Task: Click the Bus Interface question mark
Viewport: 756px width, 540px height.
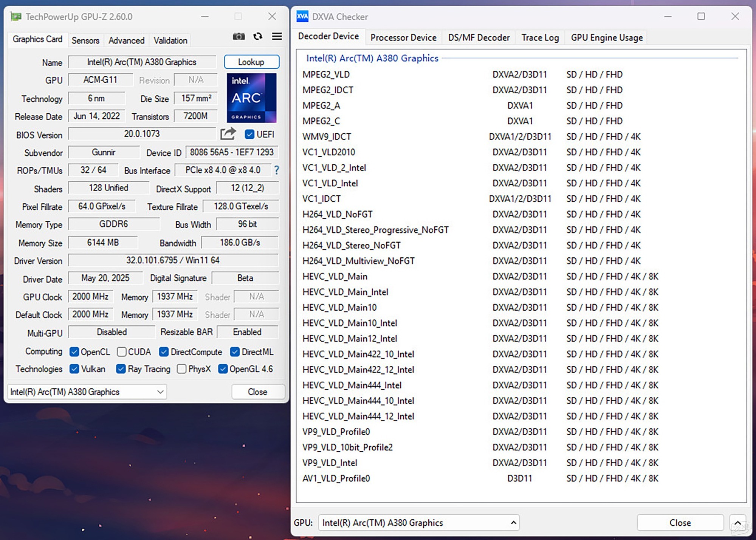Action: pyautogui.click(x=277, y=170)
